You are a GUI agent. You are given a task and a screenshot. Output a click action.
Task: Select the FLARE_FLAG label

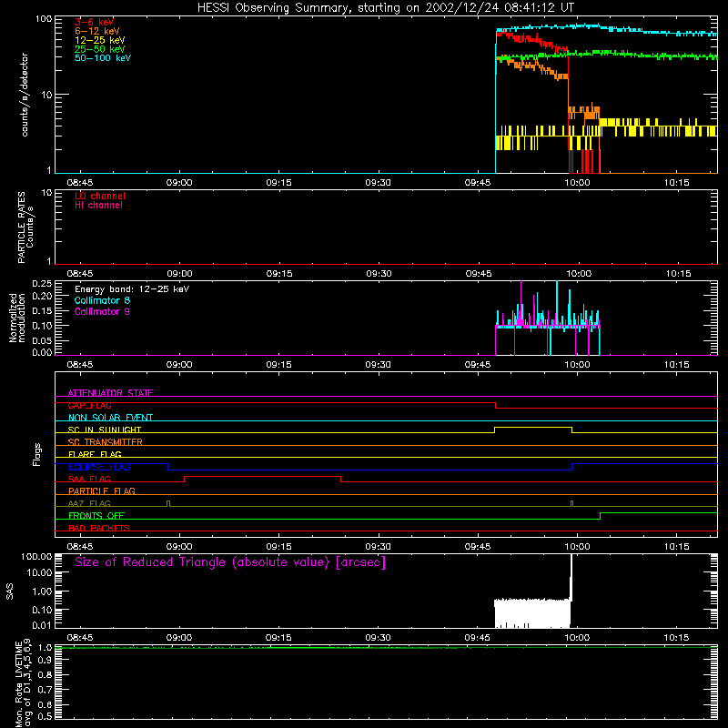click(x=95, y=454)
